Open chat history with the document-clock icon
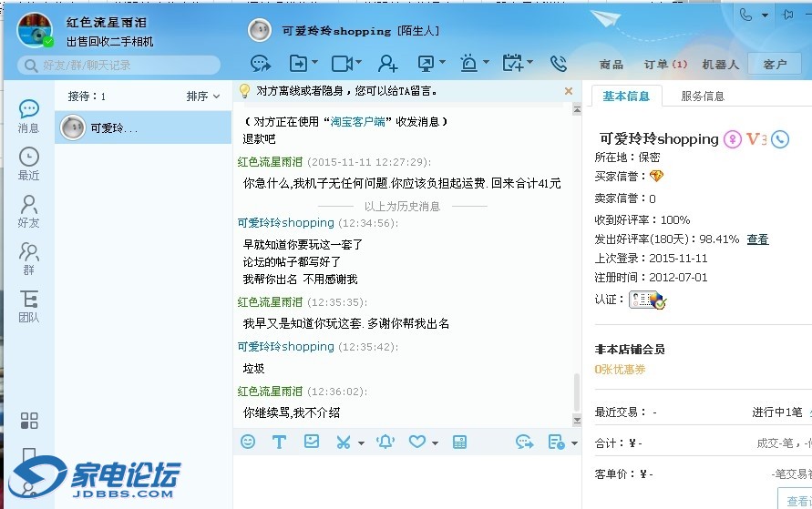The image size is (812, 509). coord(556,443)
